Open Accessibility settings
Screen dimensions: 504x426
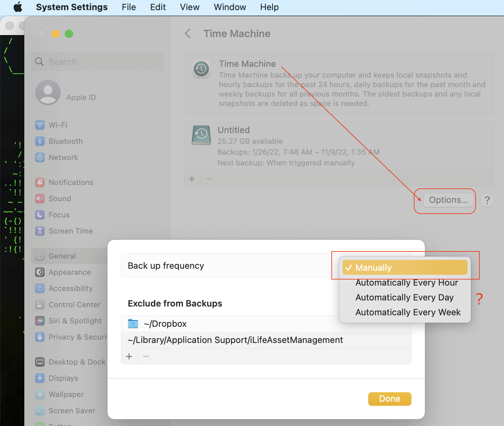tap(71, 288)
